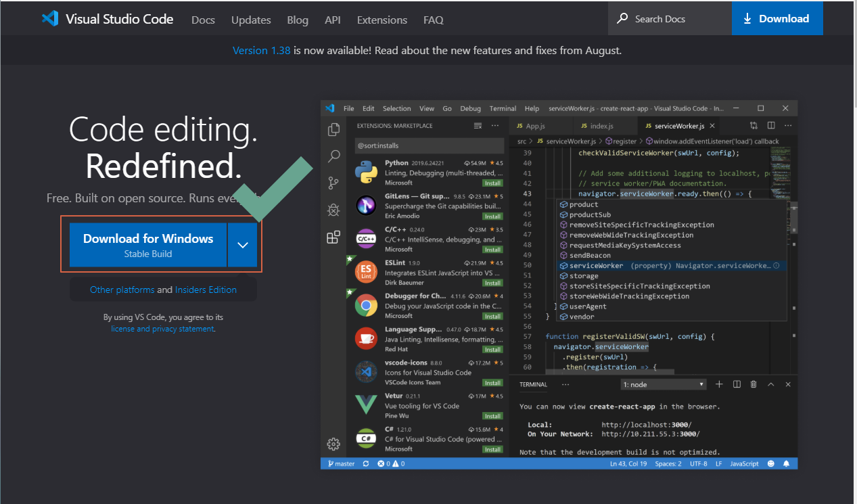Click the magnifier icon in Search Docs

coord(622,19)
